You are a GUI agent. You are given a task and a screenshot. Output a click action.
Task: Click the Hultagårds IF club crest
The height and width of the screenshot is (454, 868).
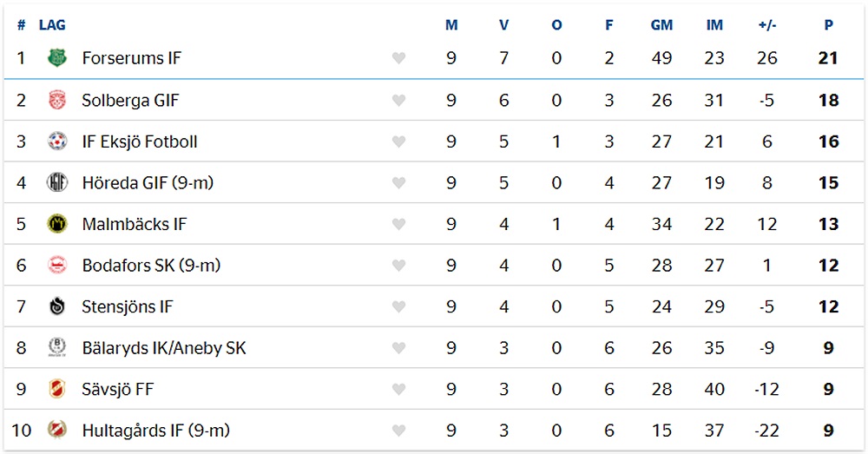pyautogui.click(x=57, y=431)
